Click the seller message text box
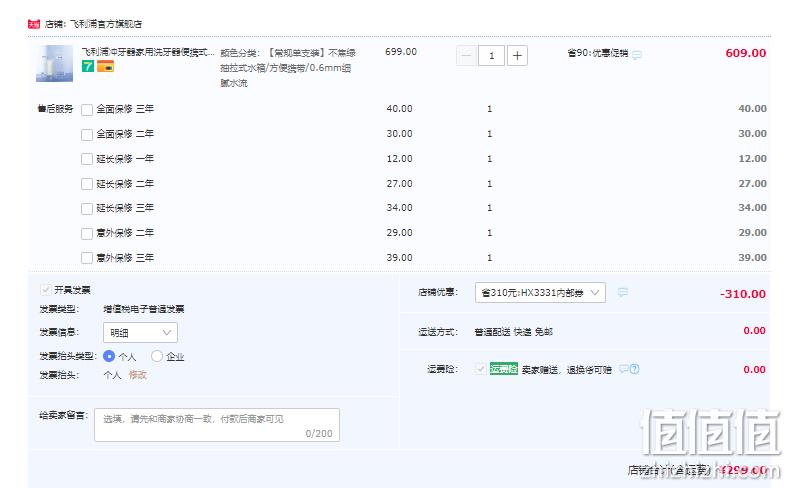 coord(217,425)
